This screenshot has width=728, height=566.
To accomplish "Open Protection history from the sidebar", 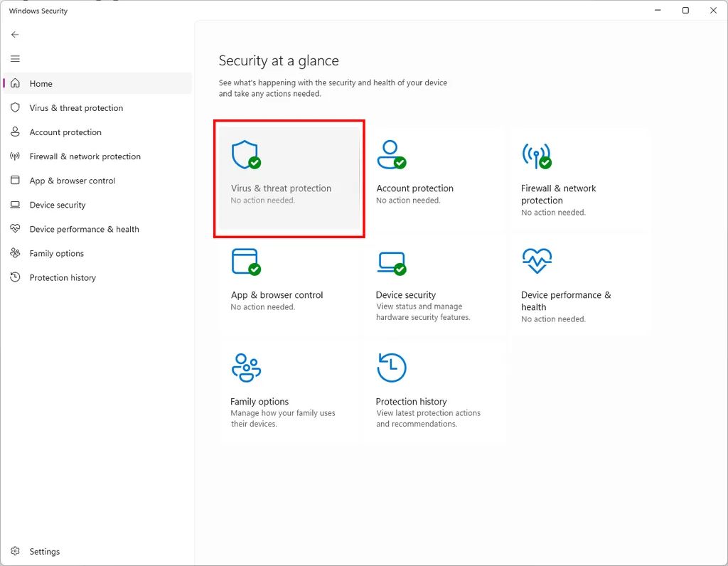I will tap(62, 277).
